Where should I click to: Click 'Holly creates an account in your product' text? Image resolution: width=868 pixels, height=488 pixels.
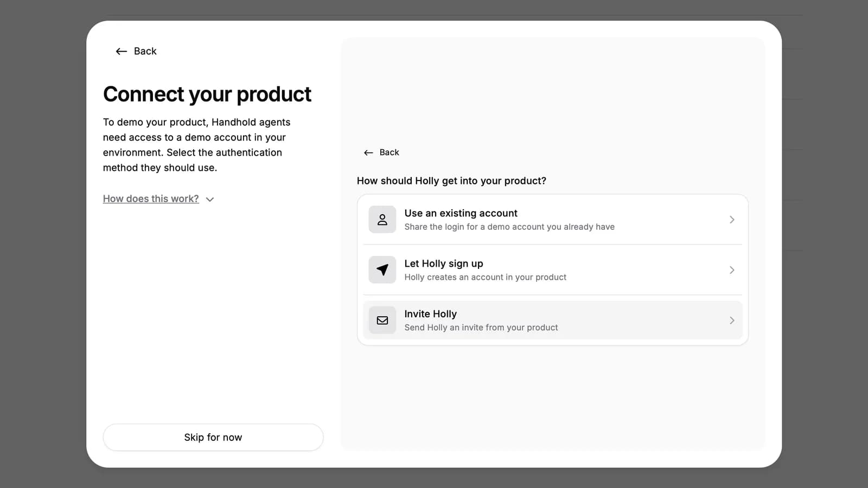pyautogui.click(x=485, y=277)
